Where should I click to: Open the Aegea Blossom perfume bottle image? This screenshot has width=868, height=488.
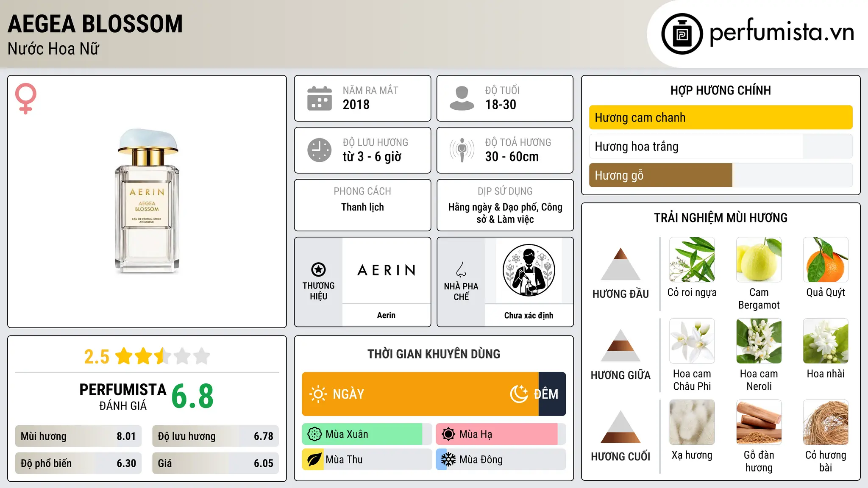tap(147, 201)
